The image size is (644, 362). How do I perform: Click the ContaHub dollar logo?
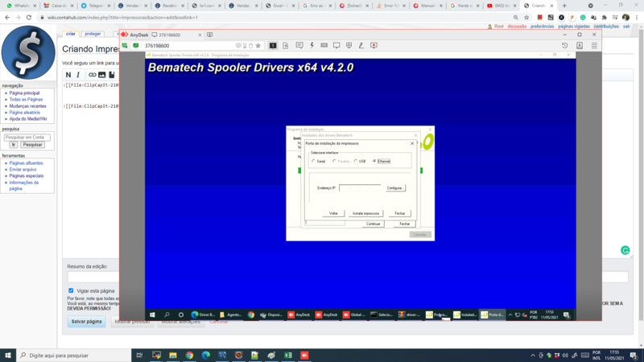28,52
